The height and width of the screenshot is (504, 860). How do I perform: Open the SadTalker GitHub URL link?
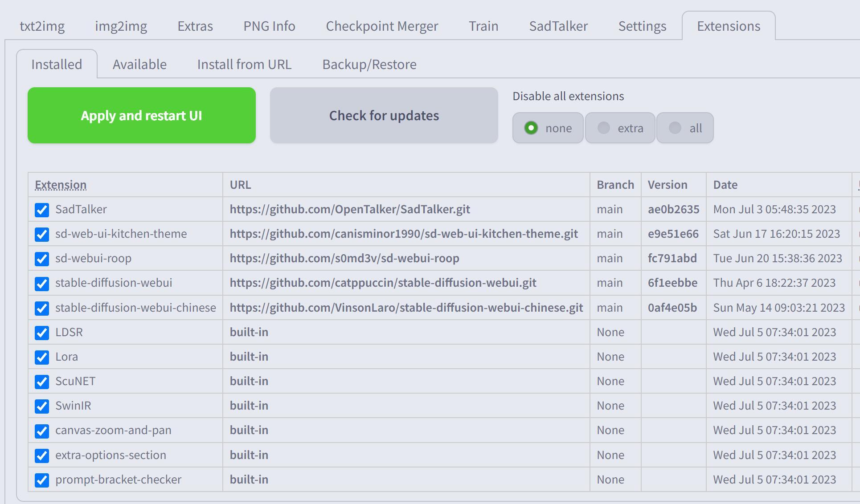[x=350, y=209]
